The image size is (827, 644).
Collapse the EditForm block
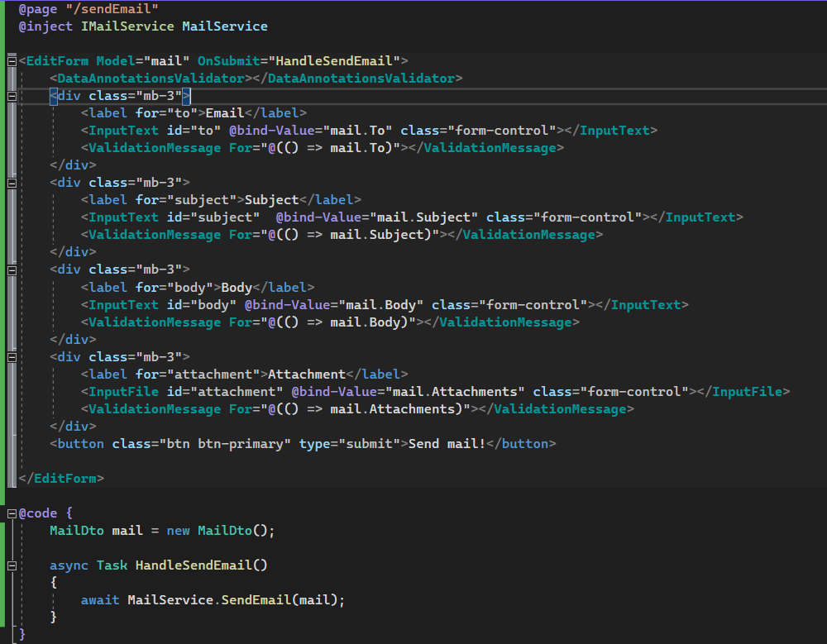12,61
